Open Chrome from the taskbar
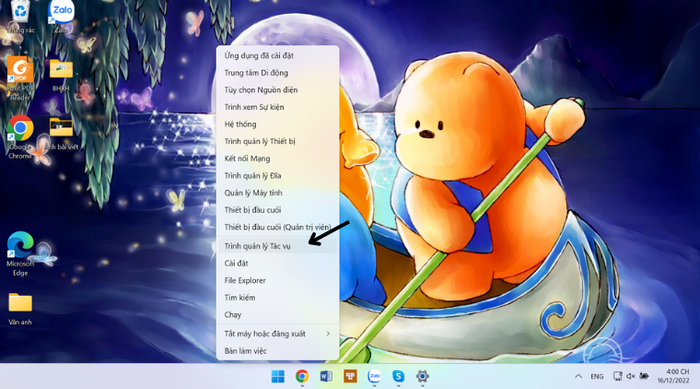Screen dimensions: 700x389 [x=302, y=376]
